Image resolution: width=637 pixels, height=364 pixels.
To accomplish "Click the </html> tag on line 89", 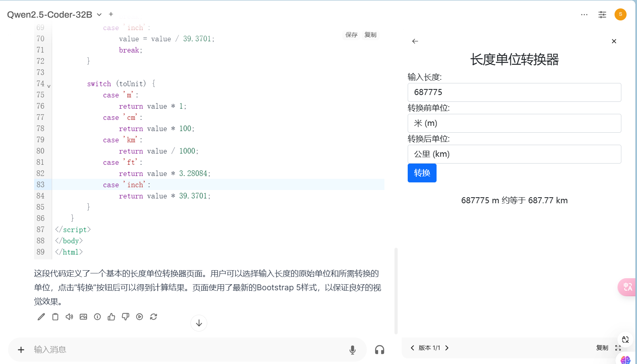I will 69,252.
